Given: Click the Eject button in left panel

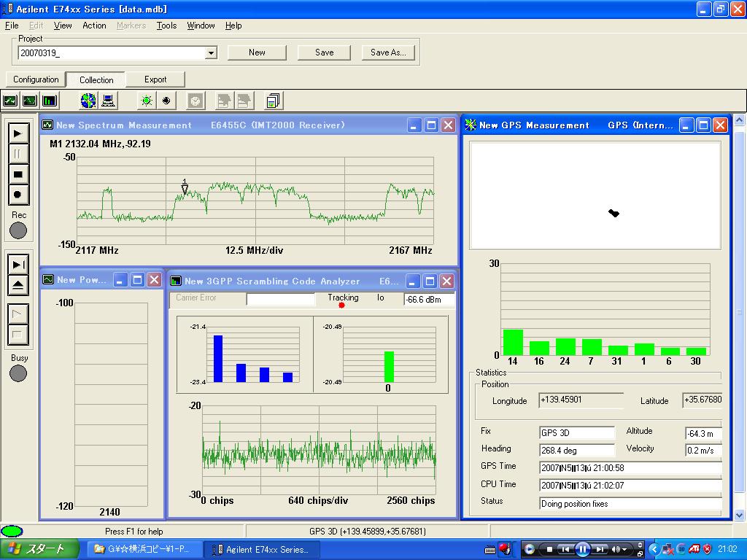Looking at the screenshot, I should pos(18,285).
